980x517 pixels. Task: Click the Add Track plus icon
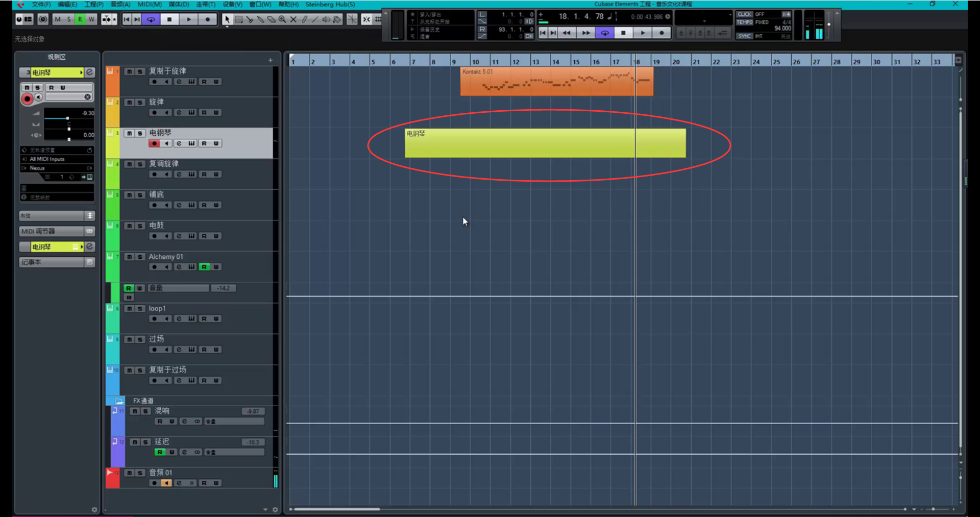click(271, 60)
